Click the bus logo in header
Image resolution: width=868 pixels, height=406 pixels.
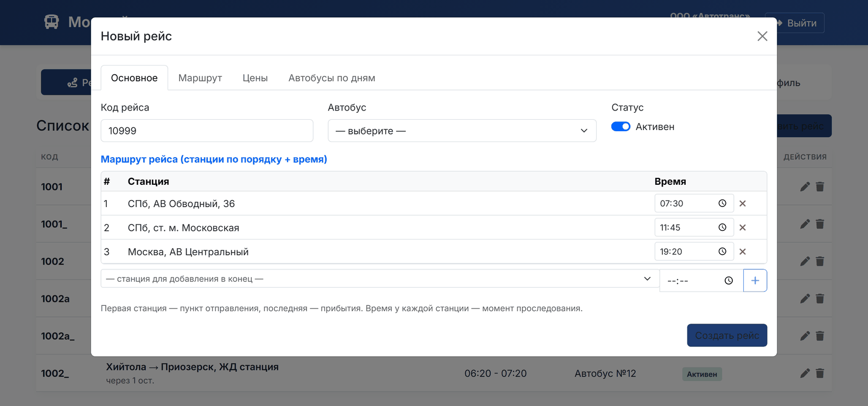point(52,22)
